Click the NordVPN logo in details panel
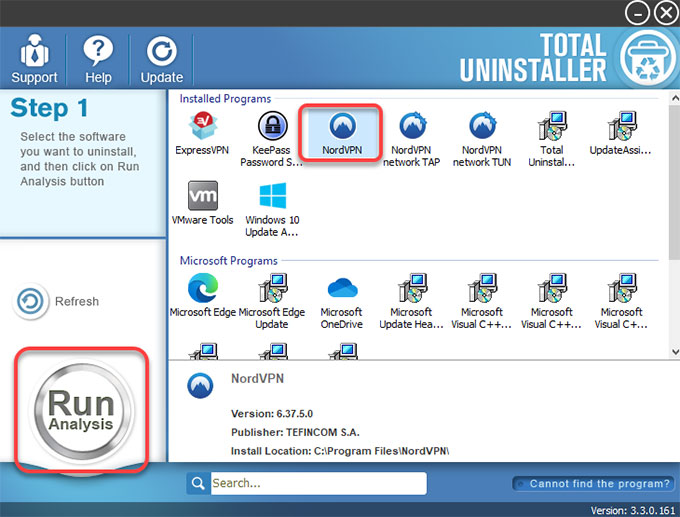 (x=200, y=386)
